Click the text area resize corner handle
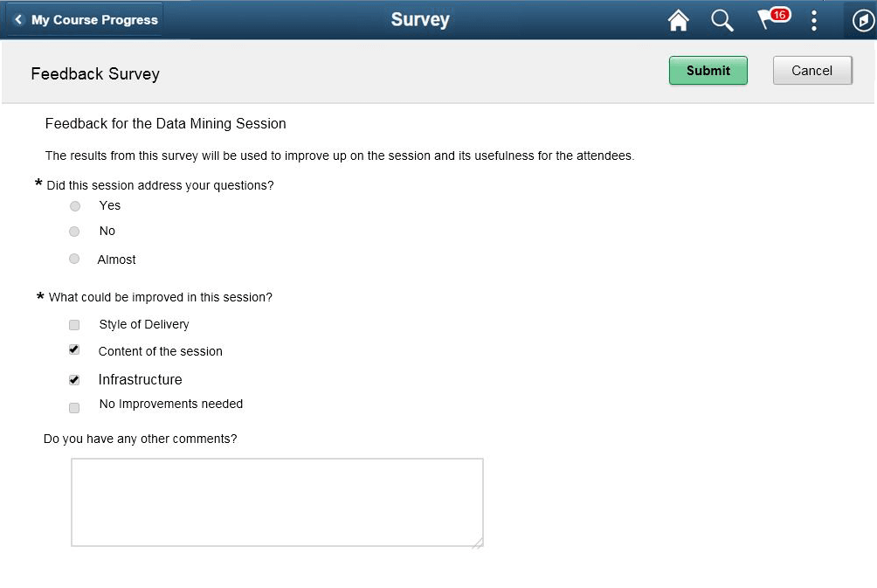Image resolution: width=877 pixels, height=588 pixels. (479, 543)
